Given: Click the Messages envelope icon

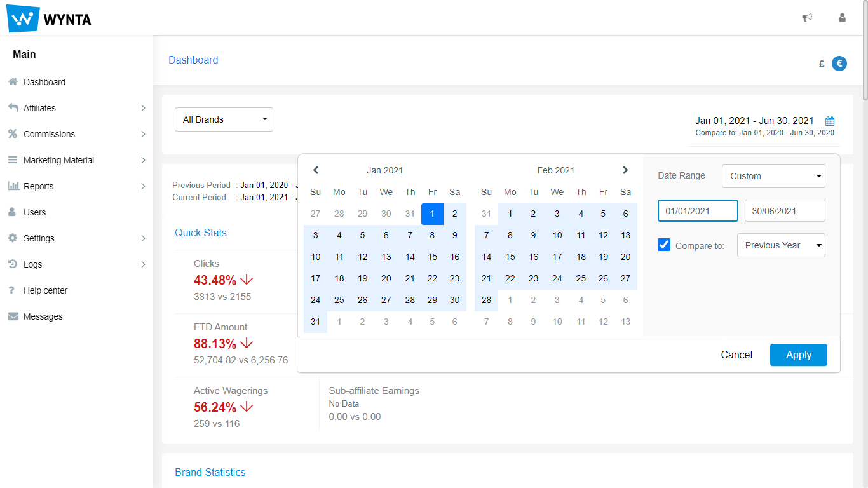Looking at the screenshot, I should point(13,316).
